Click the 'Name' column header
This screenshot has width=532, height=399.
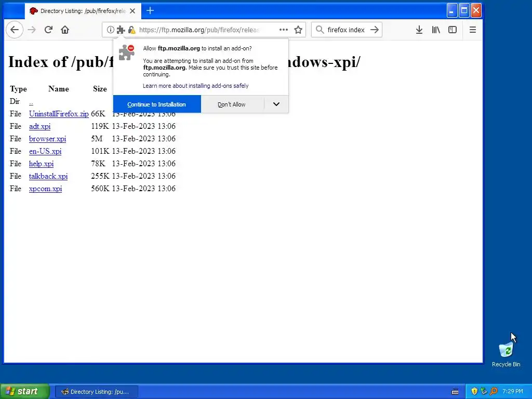click(58, 89)
